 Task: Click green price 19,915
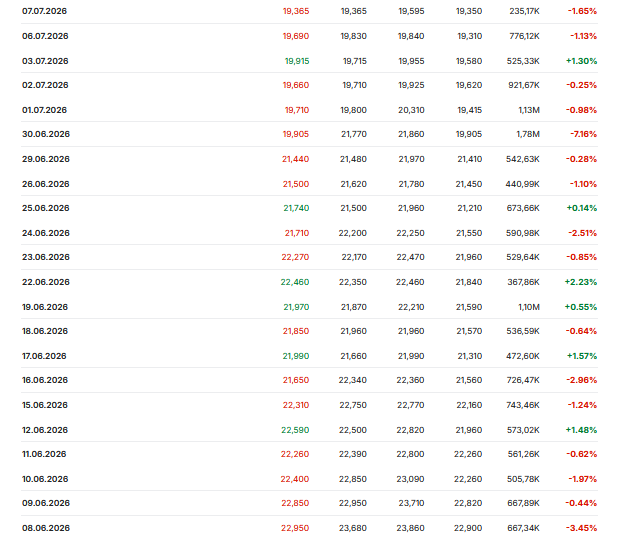click(297, 61)
